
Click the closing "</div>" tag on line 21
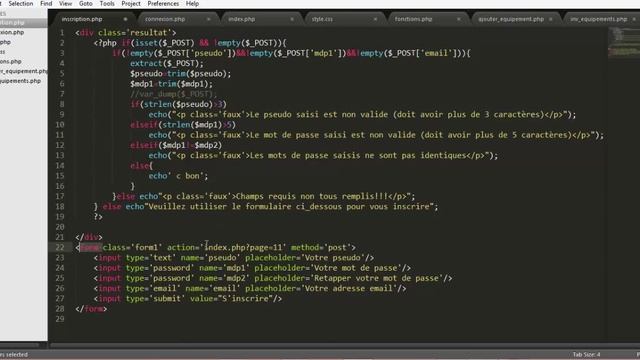click(89, 237)
